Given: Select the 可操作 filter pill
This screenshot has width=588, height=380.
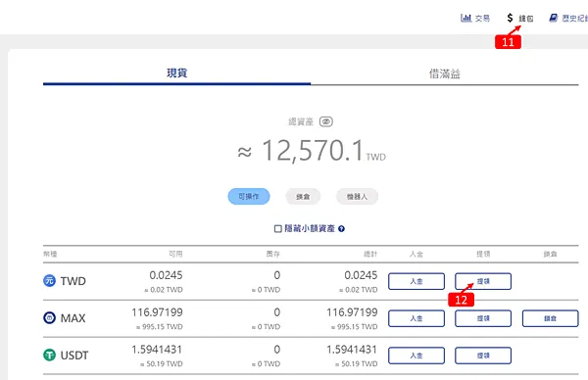Looking at the screenshot, I should 249,197.
